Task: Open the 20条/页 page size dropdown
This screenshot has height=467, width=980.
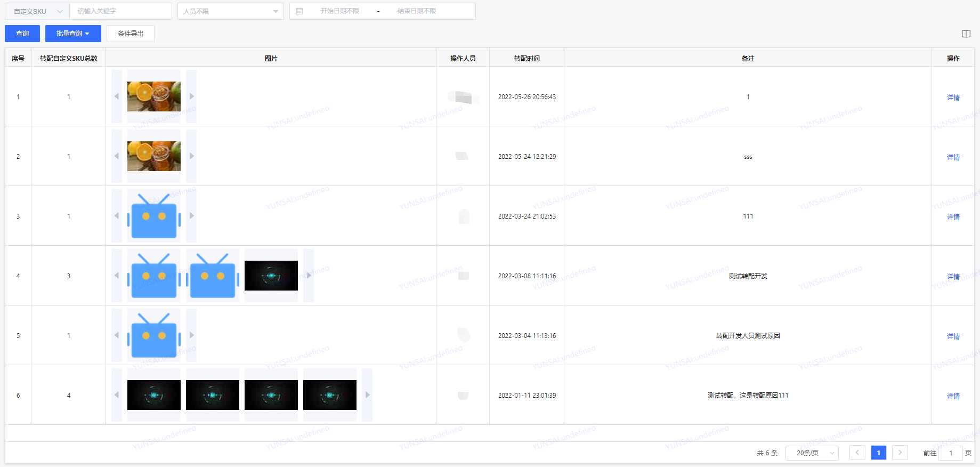Action: pyautogui.click(x=812, y=453)
